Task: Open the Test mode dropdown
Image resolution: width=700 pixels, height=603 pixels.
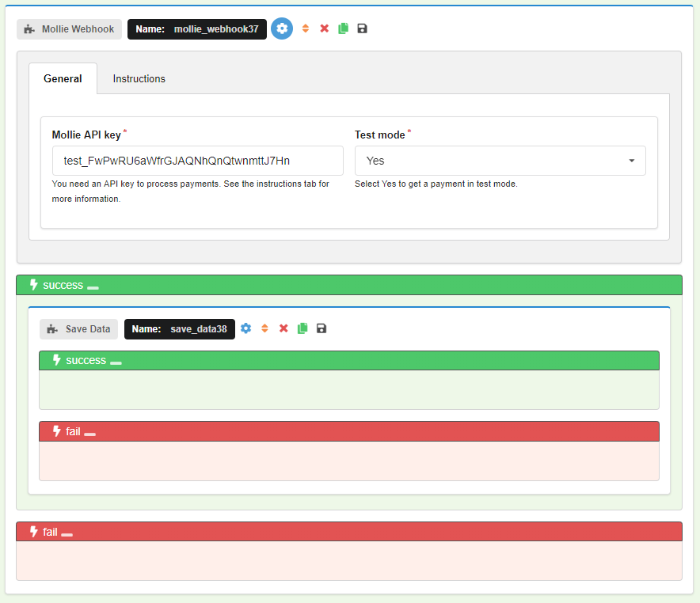Action: (x=500, y=161)
